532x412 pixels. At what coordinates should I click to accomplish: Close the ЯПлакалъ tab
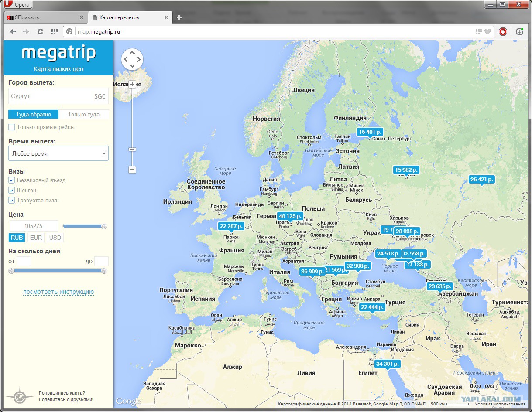pos(82,18)
